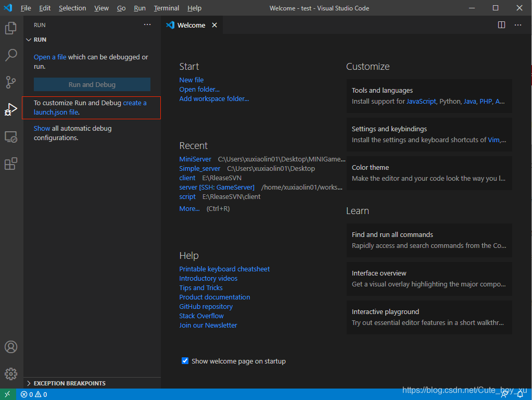The height and width of the screenshot is (400, 532).
Task: Open the Accounts menu icon
Action: click(x=11, y=347)
